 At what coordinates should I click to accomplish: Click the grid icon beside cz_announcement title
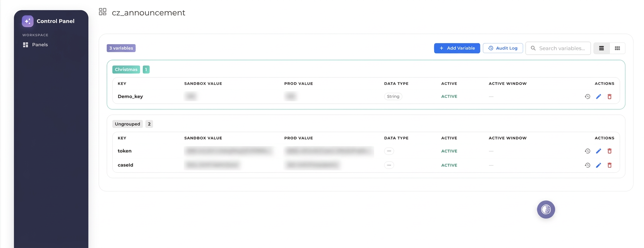point(103,12)
